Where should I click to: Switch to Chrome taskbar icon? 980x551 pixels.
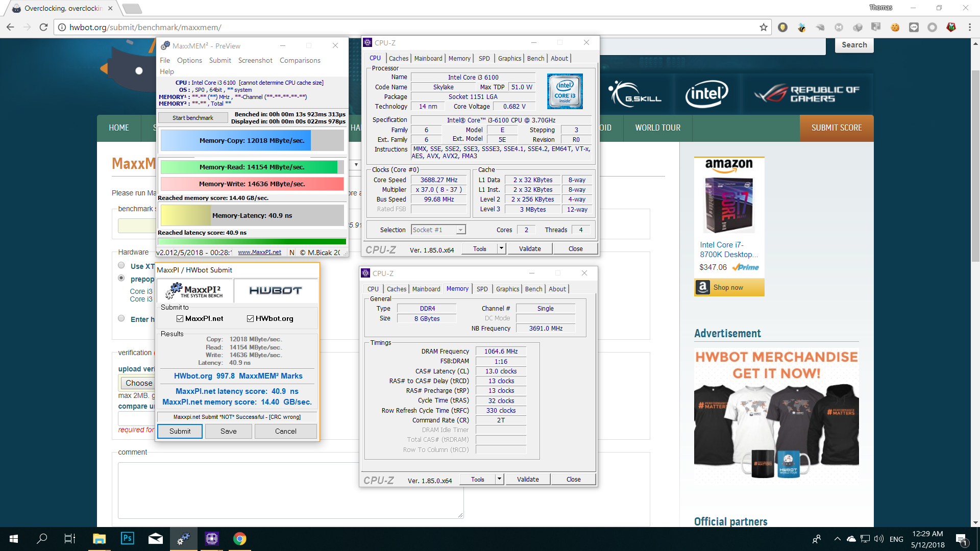point(240,539)
